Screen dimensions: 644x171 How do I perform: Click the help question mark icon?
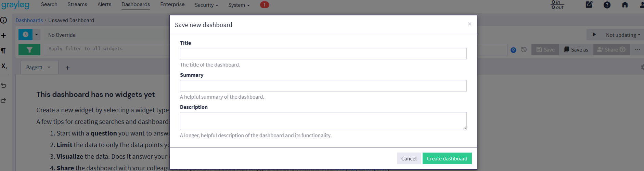[607, 5]
